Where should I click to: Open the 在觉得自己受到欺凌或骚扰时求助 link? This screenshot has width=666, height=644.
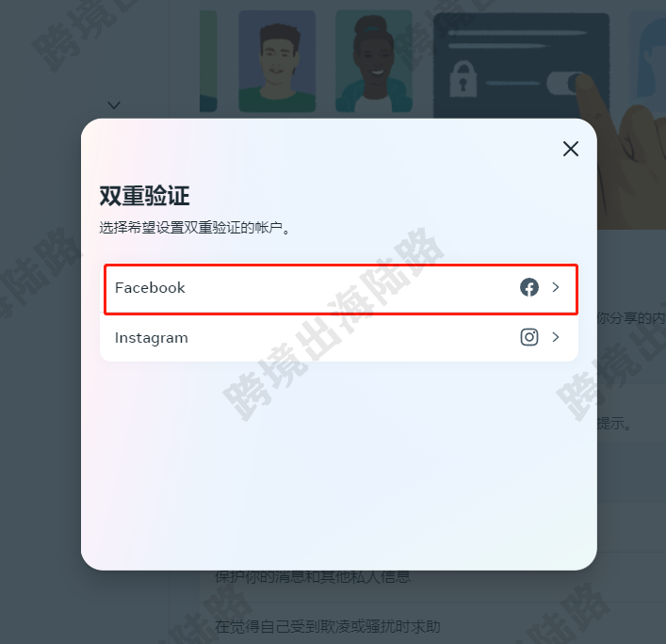[x=328, y=627]
